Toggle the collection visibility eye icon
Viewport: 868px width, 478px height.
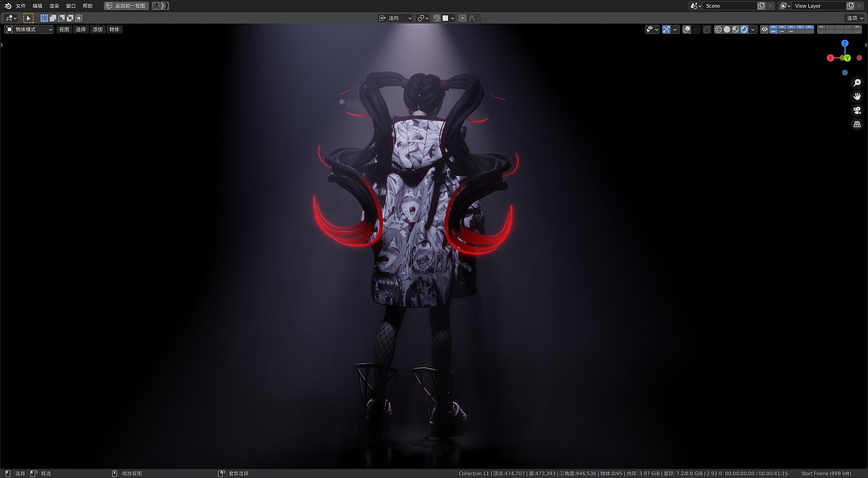[x=765, y=29]
